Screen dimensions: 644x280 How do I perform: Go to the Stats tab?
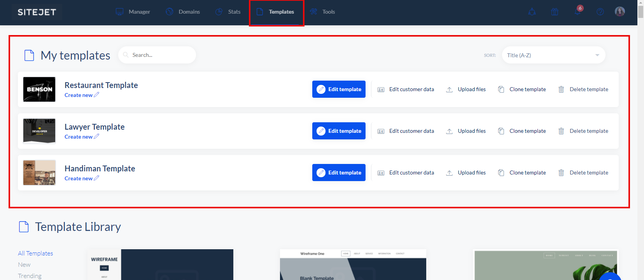[228, 12]
